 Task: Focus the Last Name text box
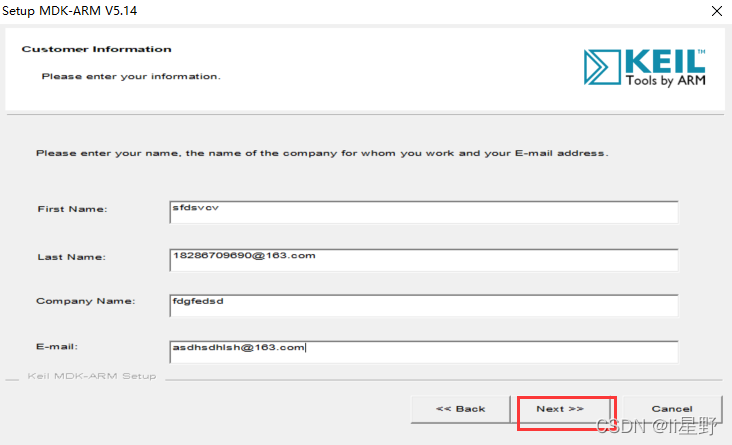(x=424, y=258)
